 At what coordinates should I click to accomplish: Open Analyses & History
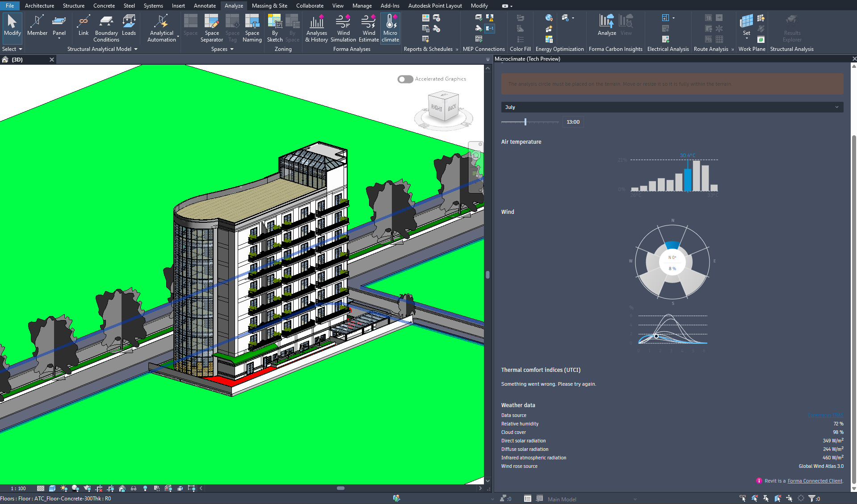coord(317,28)
